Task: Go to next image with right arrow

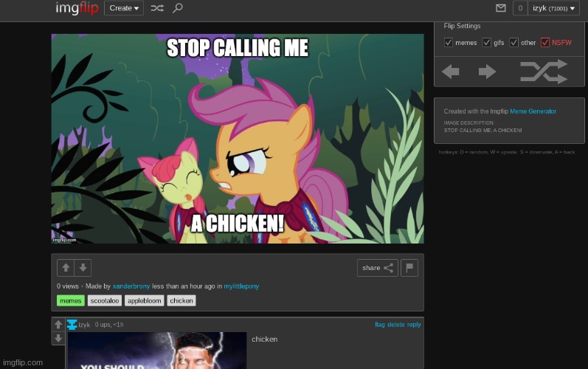Action: (487, 72)
